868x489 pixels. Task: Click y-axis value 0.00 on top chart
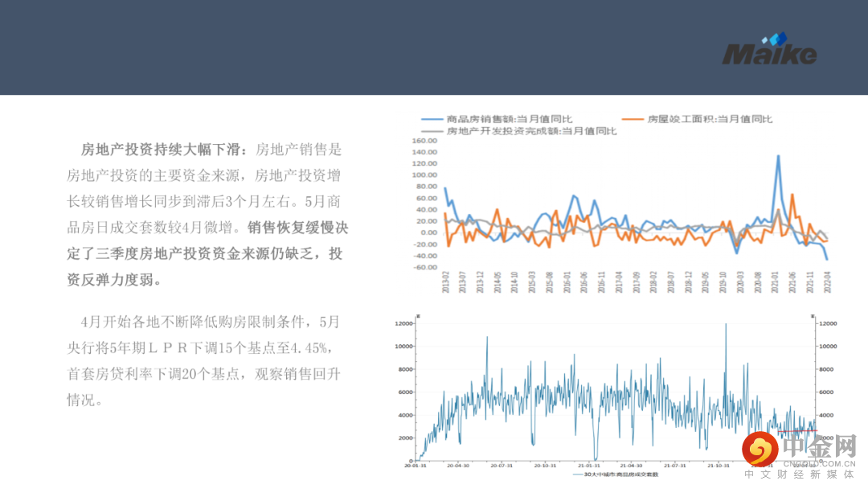point(429,232)
